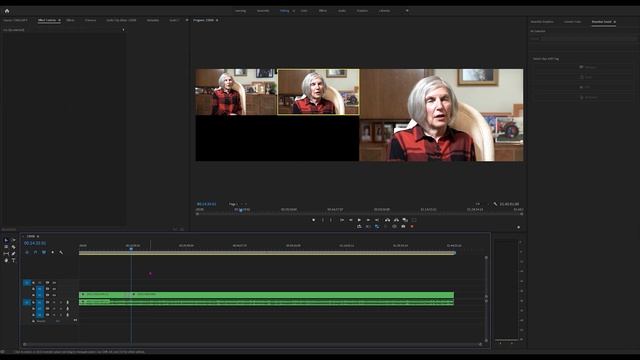The image size is (640, 360).
Task: Click Add Marker in Program monitor transport
Action: [313, 220]
